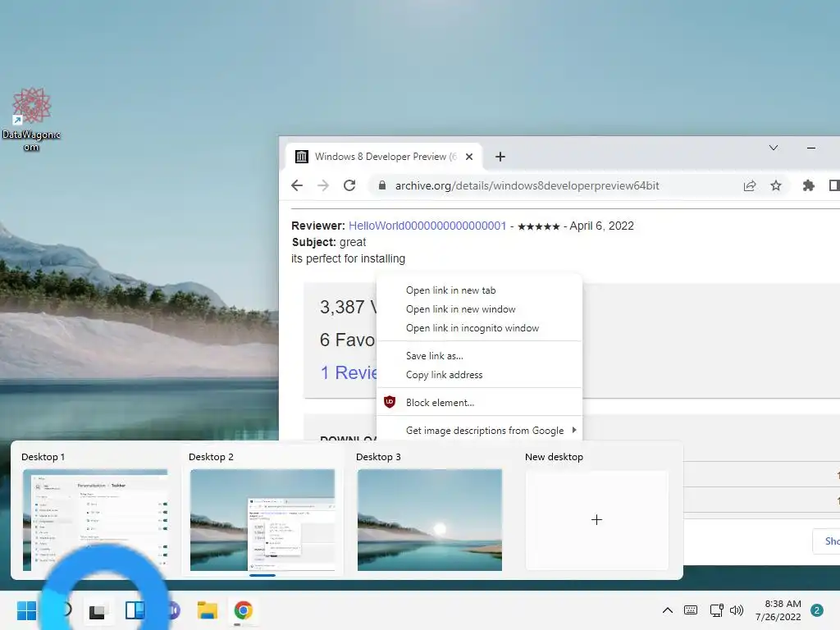This screenshot has width=840, height=630.
Task: Open a new Chrome tab
Action: point(500,157)
